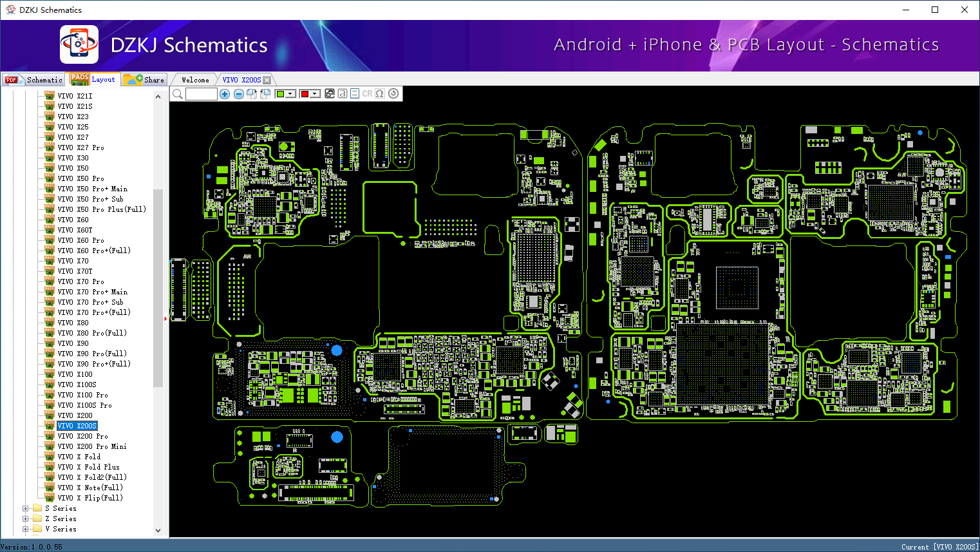980x552 pixels.
Task: Select VIVO X Note(Full) entry
Action: pyautogui.click(x=90, y=488)
